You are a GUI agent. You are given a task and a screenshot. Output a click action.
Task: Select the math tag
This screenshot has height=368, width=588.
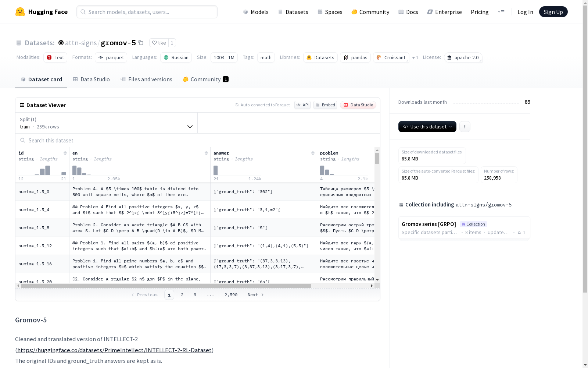[x=266, y=57]
